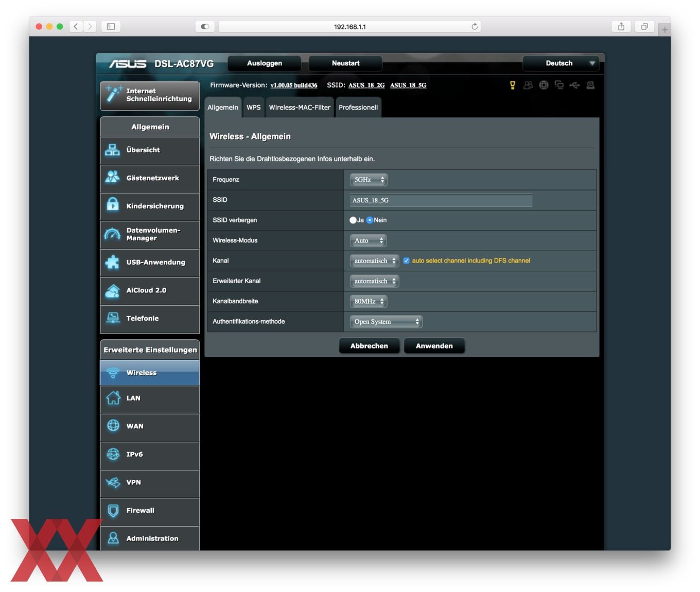The width and height of the screenshot is (700, 592).
Task: Open Telefonie settings
Action: 150,319
